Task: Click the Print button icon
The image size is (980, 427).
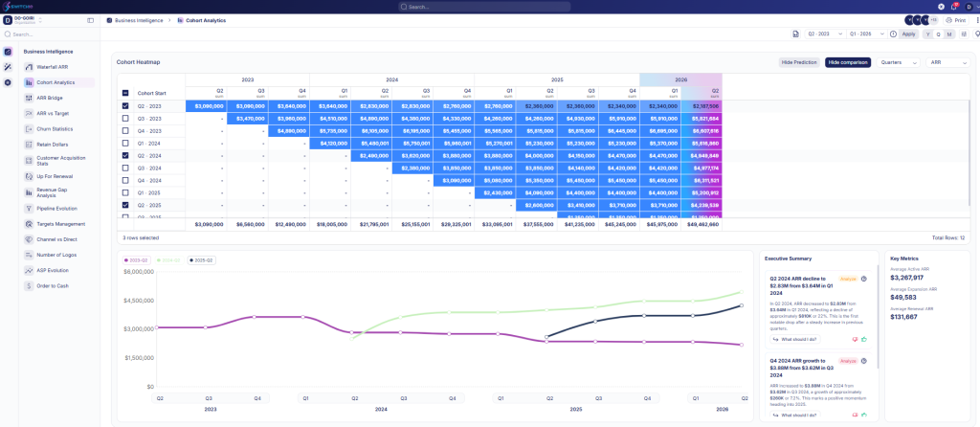Action: coord(948,20)
